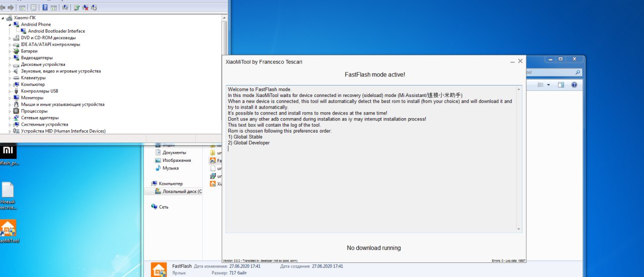The width and height of the screenshot is (644, 277).
Task: Click 'FastFlash mode active!' heading
Action: (374, 74)
